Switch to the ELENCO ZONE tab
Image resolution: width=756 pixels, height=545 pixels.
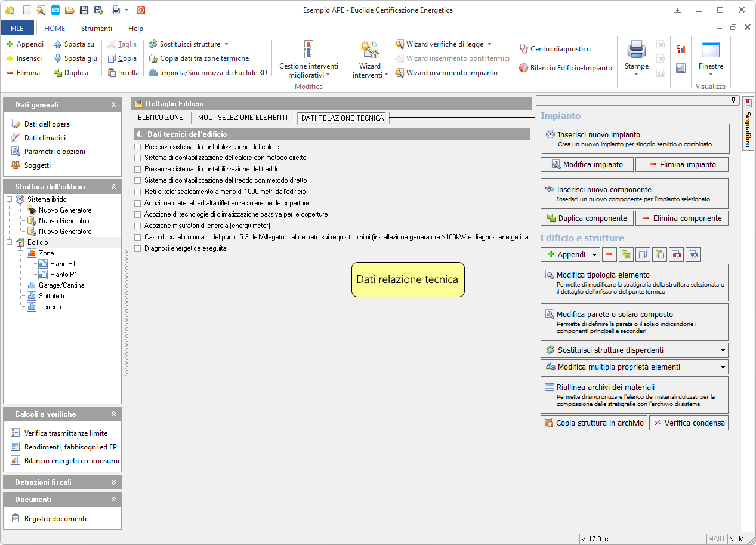pyautogui.click(x=161, y=118)
